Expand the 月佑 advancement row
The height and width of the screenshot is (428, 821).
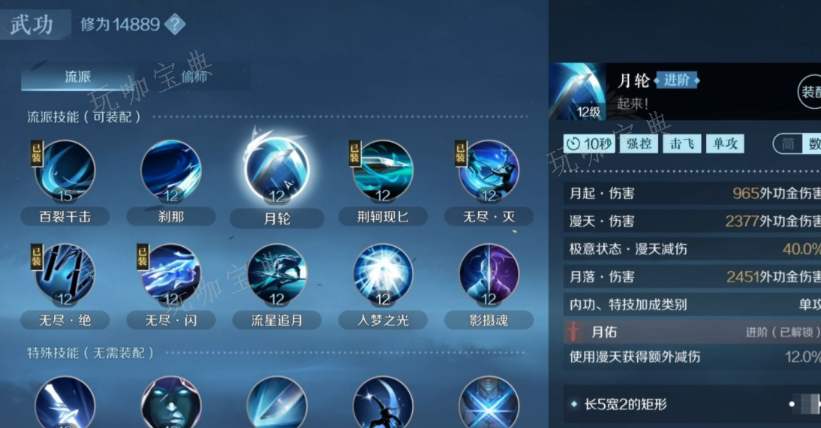click(x=692, y=332)
